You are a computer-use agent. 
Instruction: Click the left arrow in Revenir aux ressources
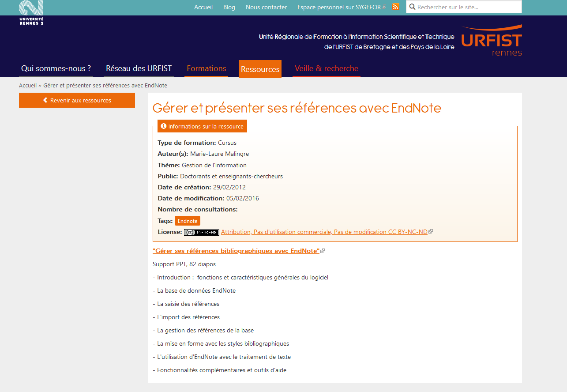tap(45, 100)
